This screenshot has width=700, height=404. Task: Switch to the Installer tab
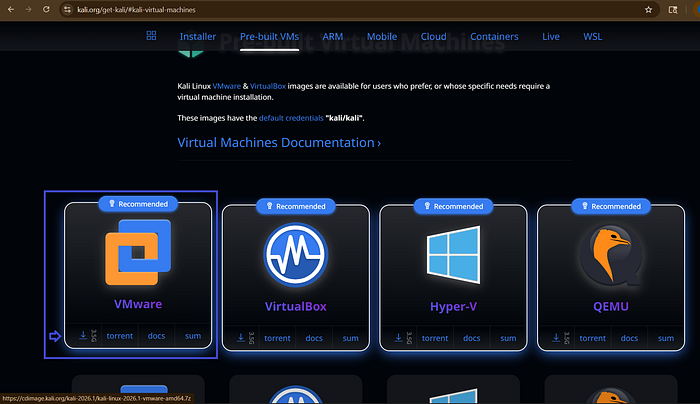[198, 37]
